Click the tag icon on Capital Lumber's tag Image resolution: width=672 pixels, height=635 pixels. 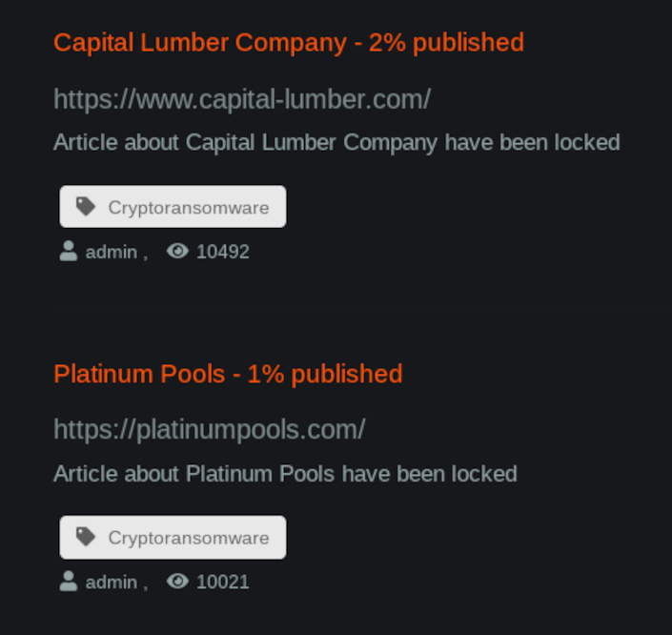pyautogui.click(x=86, y=207)
